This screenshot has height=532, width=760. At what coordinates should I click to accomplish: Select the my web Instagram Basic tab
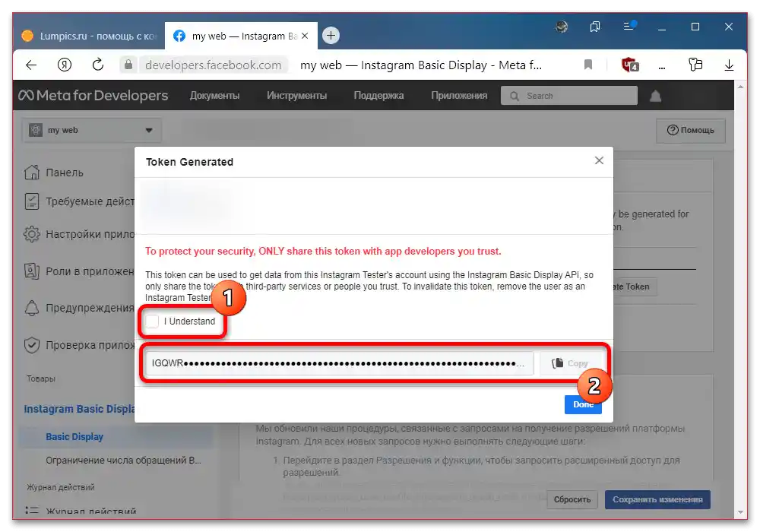click(241, 36)
